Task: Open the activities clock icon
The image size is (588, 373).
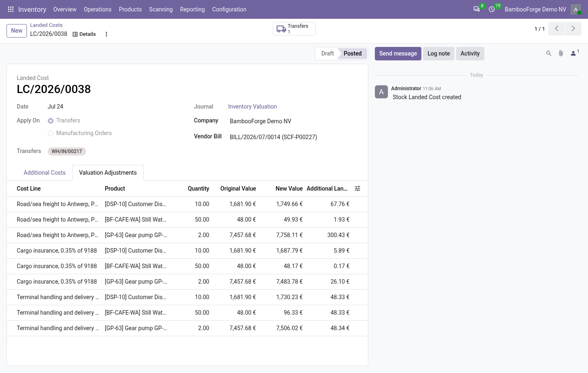Action: pos(492,9)
